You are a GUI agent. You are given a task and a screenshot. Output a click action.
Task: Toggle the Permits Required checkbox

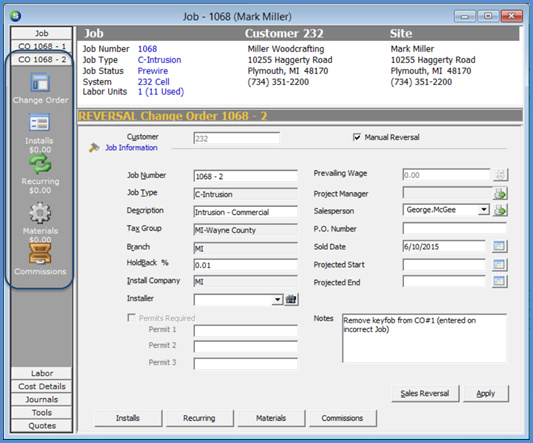[x=131, y=318]
